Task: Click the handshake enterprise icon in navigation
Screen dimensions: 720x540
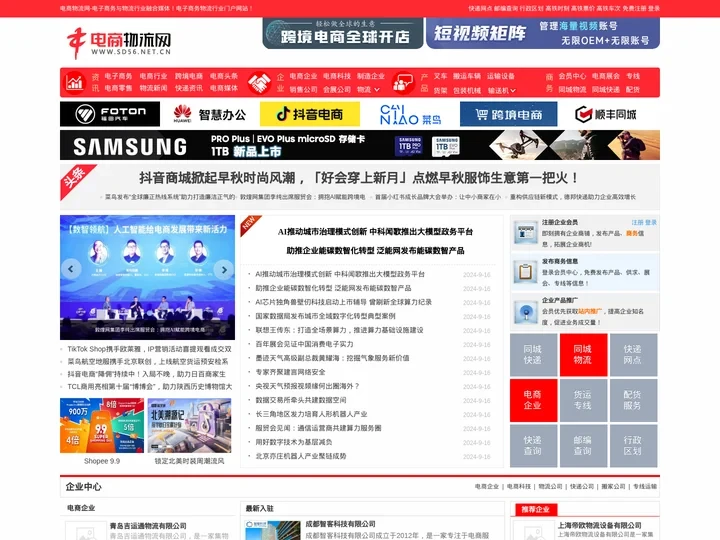Action: point(259,83)
